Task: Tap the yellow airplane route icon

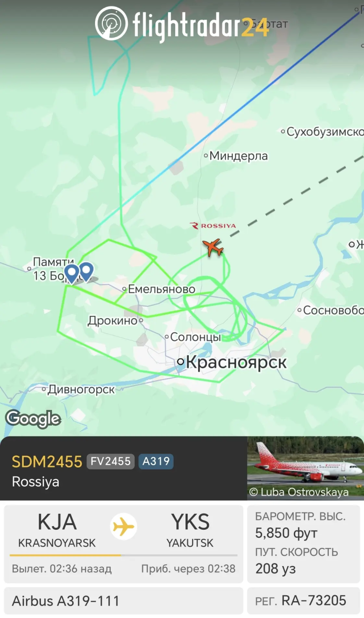Action: point(124,527)
